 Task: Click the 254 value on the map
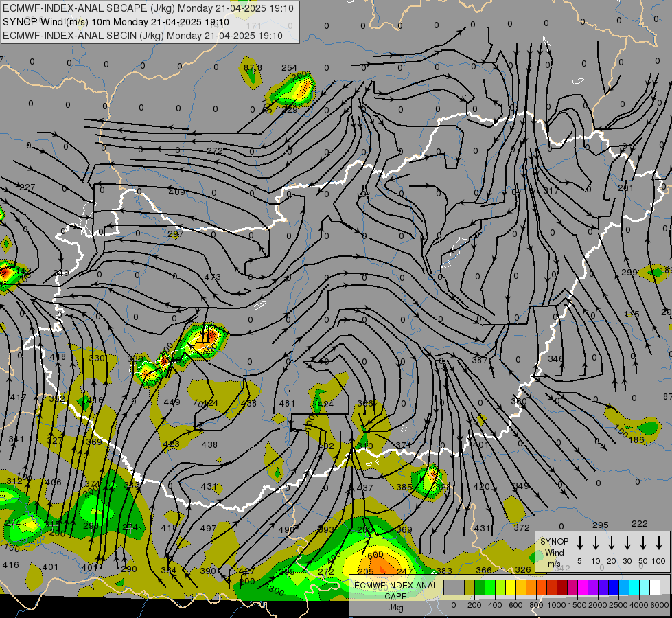[289, 68]
